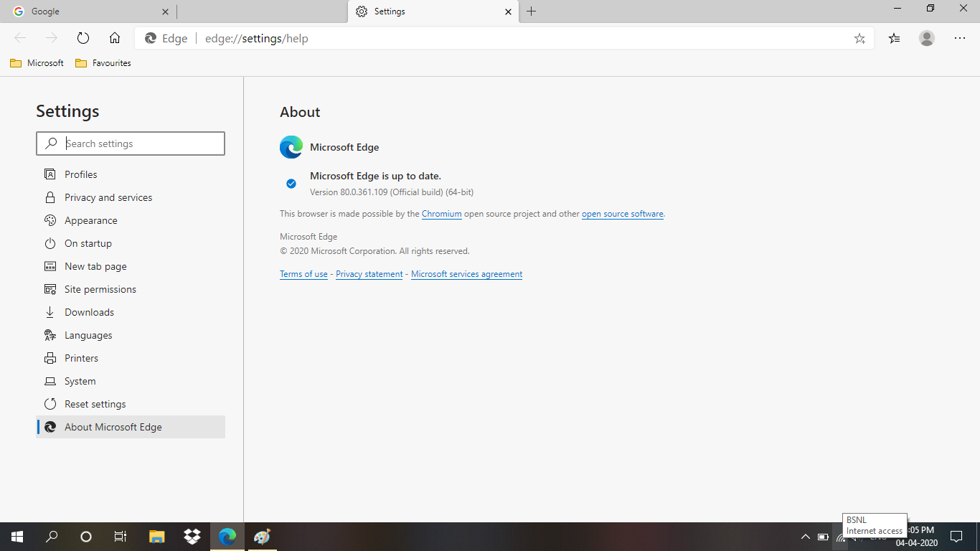
Task: Click the forward navigation arrow
Action: point(51,38)
